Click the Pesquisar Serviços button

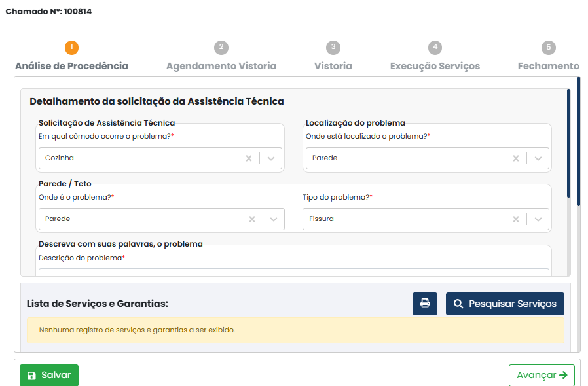pyautogui.click(x=505, y=304)
